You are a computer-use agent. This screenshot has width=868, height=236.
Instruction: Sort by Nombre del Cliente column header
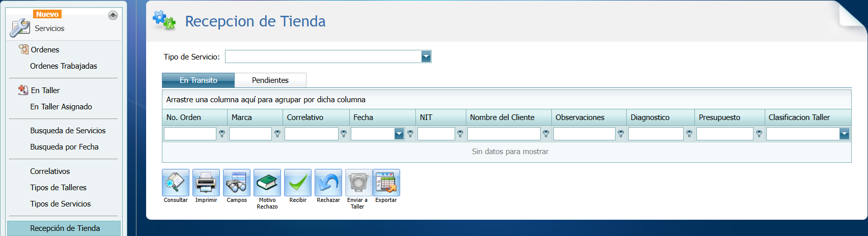coord(509,117)
